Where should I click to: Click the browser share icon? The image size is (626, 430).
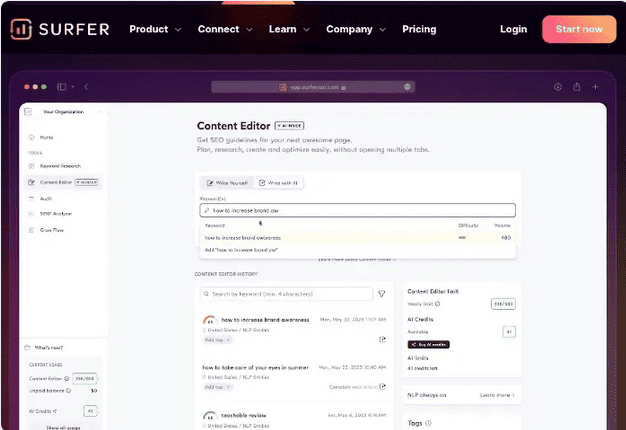click(576, 87)
